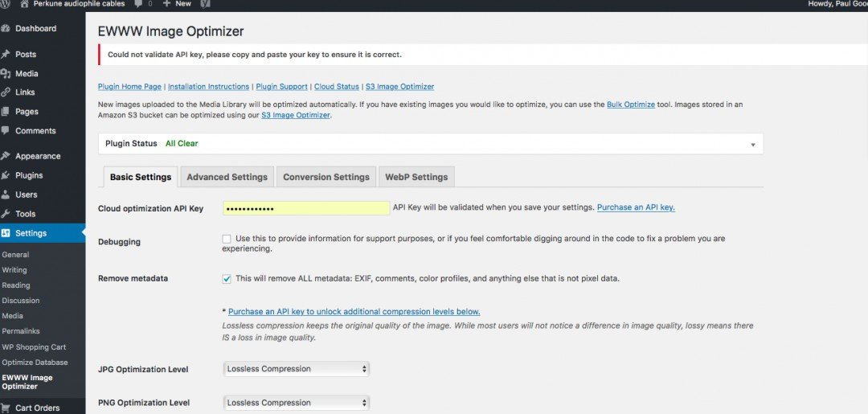Go to Reading settings submenu

[x=16, y=285]
